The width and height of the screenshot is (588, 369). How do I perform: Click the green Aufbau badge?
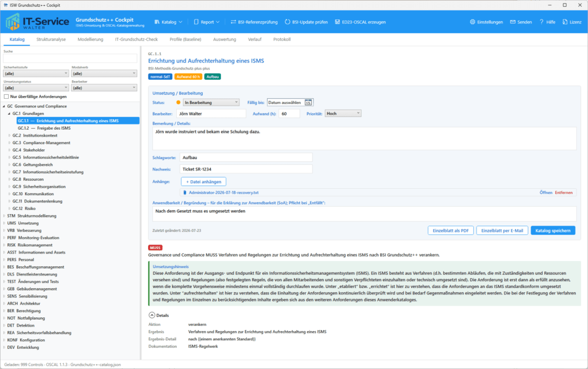pyautogui.click(x=212, y=76)
